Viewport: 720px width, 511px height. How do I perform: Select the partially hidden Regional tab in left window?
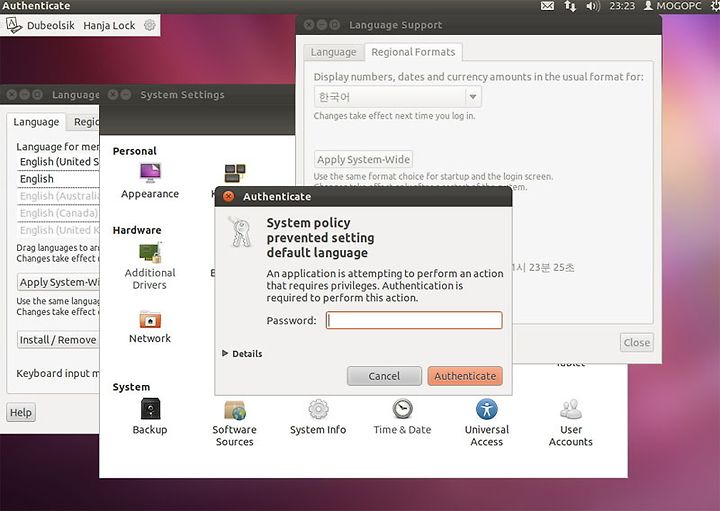coord(85,122)
